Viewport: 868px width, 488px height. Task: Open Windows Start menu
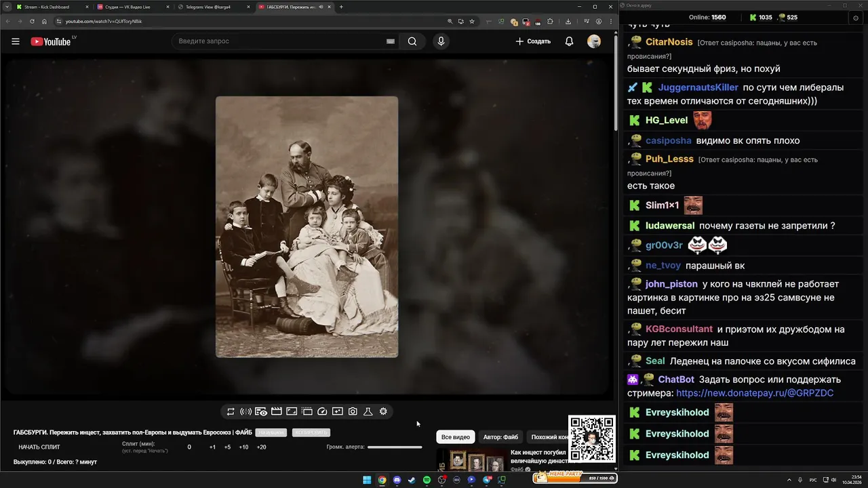(367, 480)
